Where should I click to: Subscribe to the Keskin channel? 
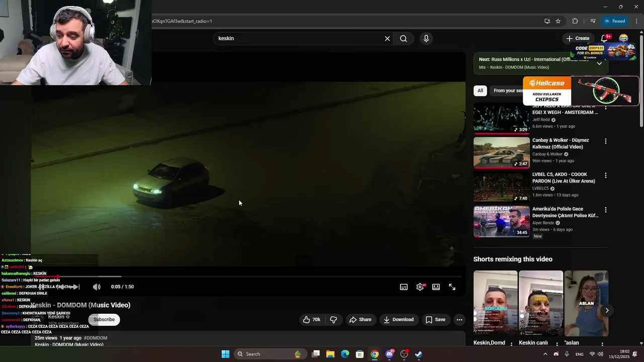point(104,319)
